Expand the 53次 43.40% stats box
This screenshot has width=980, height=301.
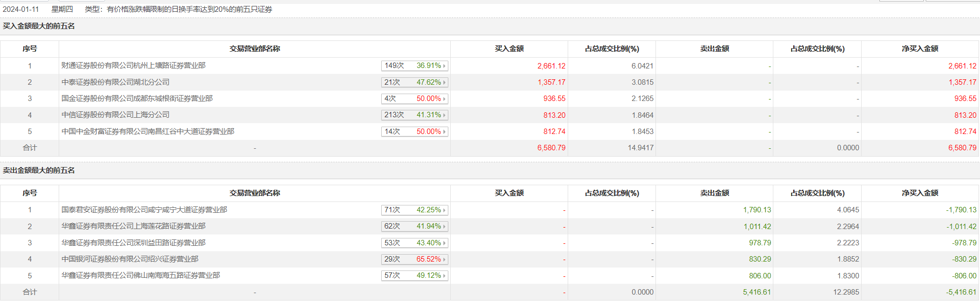pyautogui.click(x=414, y=243)
